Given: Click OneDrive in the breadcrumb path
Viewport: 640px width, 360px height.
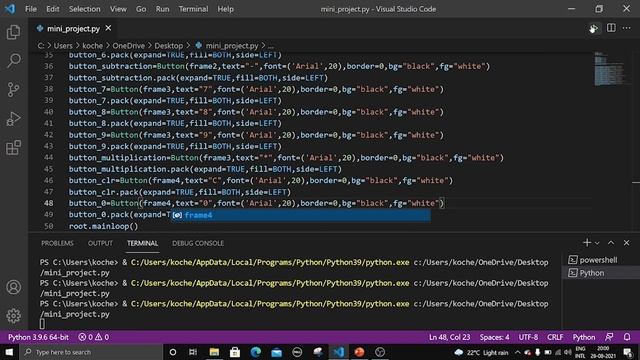Looking at the screenshot, I should (x=129, y=46).
